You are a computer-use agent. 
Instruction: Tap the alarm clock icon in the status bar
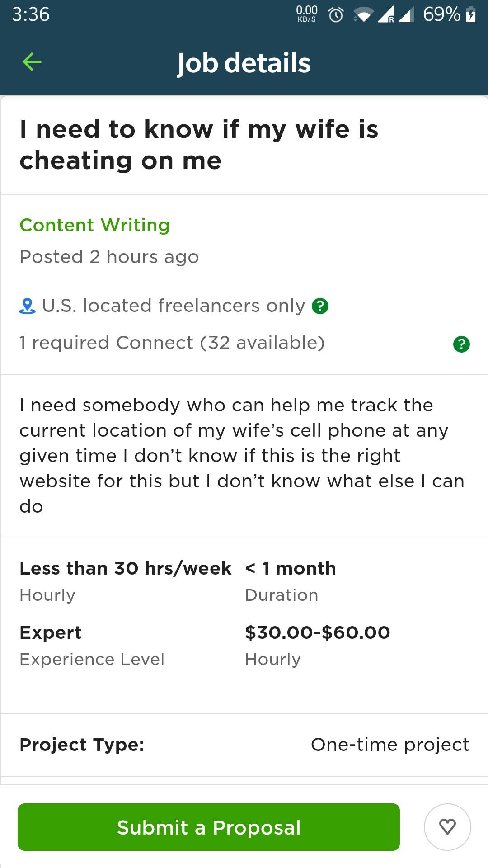[336, 14]
